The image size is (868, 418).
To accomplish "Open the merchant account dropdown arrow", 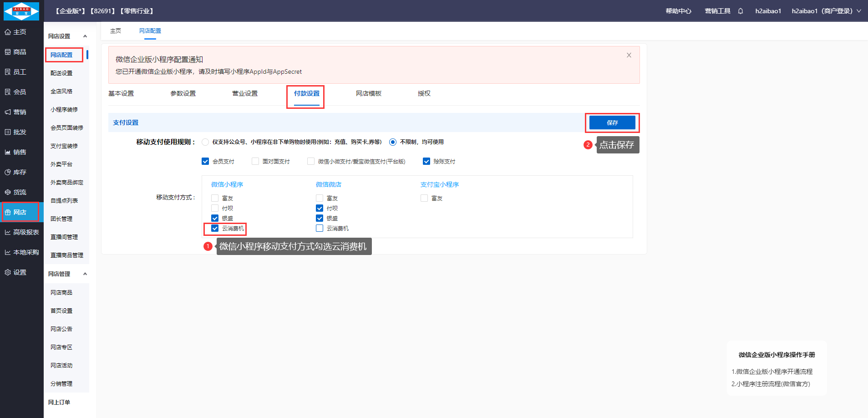I will (859, 11).
